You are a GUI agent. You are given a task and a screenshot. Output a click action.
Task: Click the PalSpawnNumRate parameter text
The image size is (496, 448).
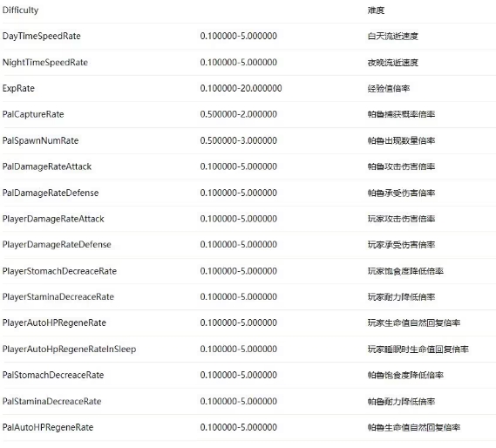40,140
